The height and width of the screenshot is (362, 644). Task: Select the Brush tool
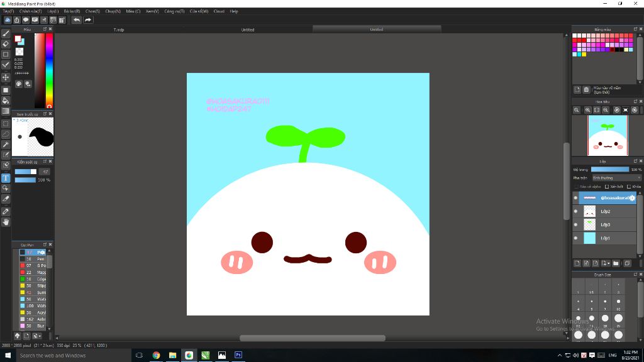point(6,33)
